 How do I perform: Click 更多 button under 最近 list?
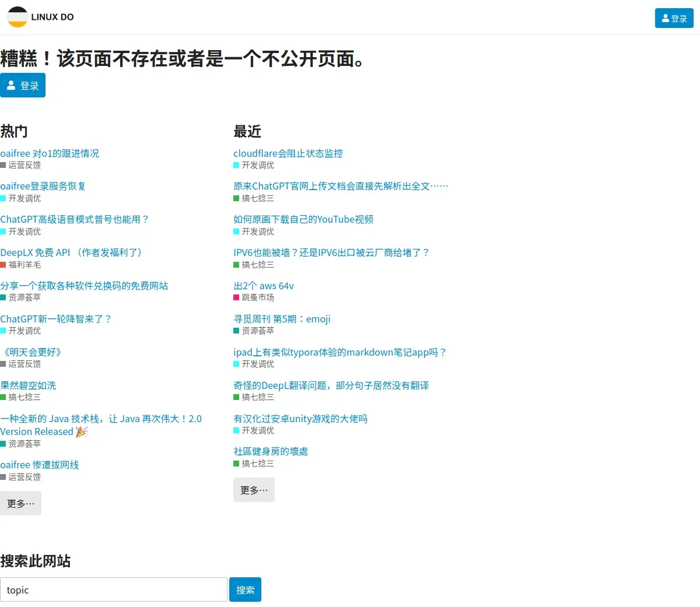coord(254,490)
